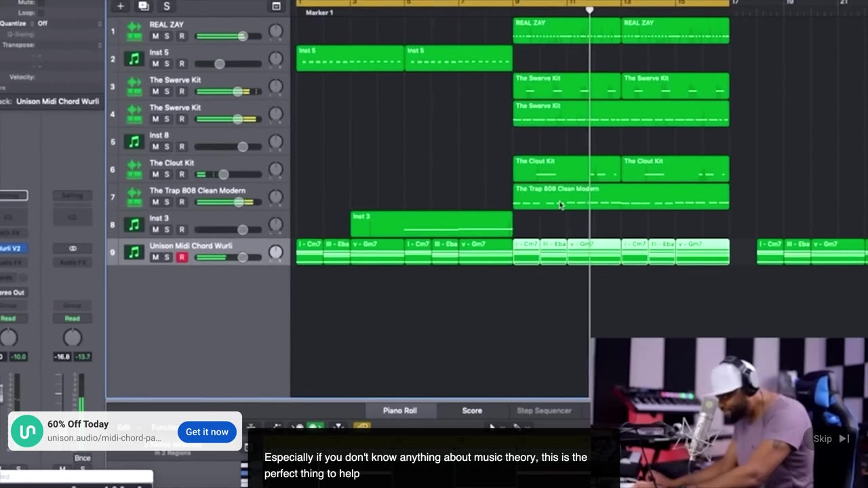868x488 pixels.
Task: Click the stereo link icon in channel strip
Action: (73, 249)
